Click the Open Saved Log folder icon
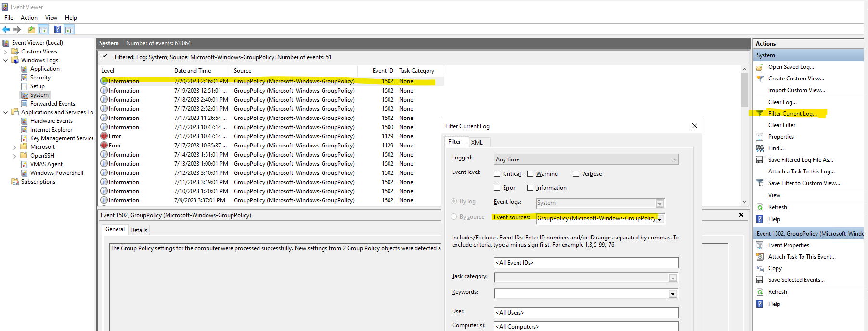Viewport: 868px width, 331px height. [x=760, y=67]
